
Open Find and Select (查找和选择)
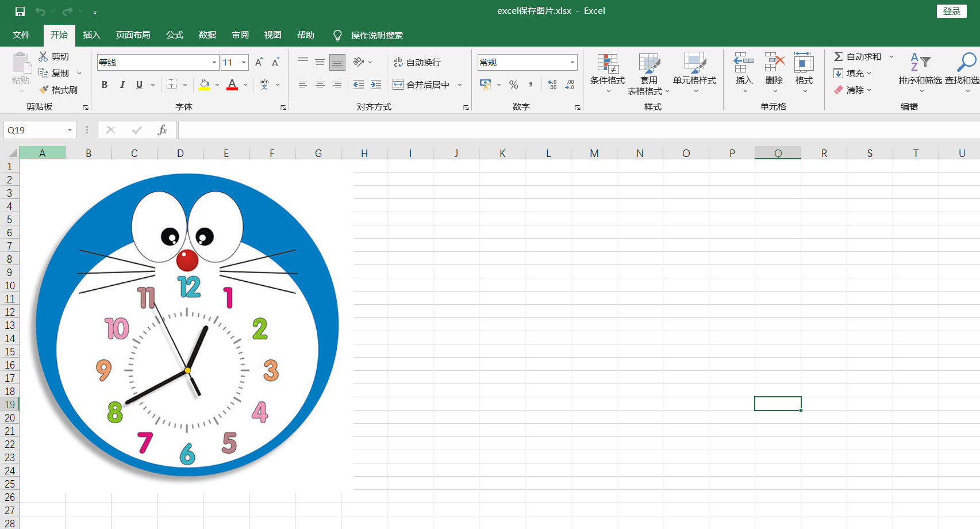click(x=963, y=73)
